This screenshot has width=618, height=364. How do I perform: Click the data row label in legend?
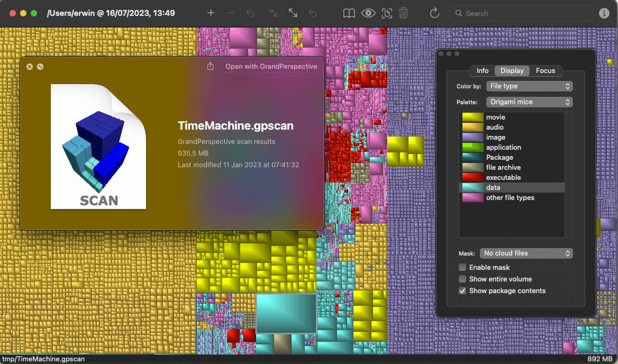pyautogui.click(x=493, y=187)
